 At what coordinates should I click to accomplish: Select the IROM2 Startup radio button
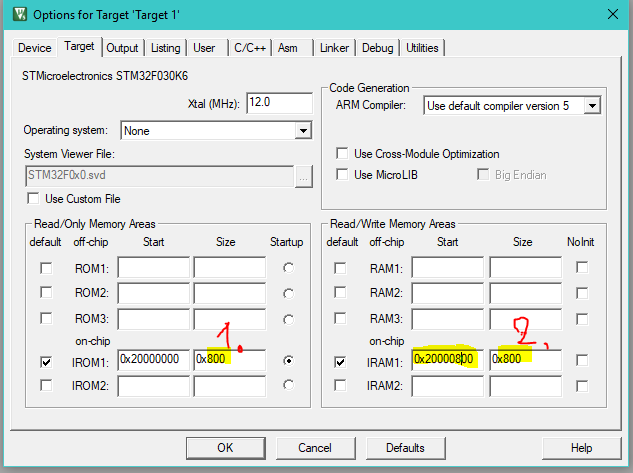(288, 385)
